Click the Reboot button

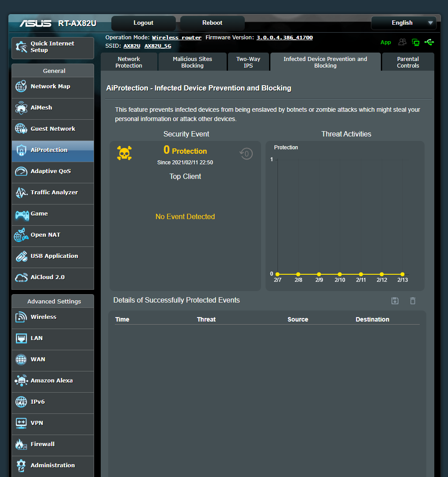point(212,23)
